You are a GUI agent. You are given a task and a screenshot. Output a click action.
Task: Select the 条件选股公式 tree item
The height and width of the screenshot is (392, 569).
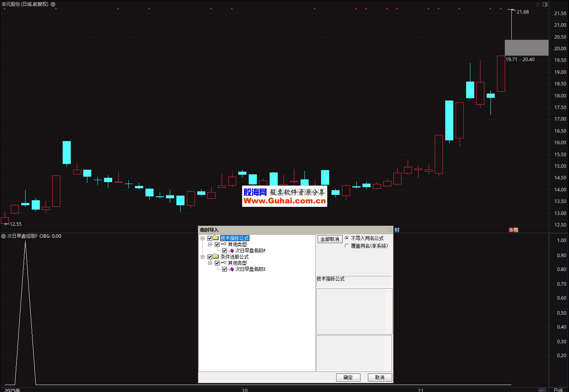click(234, 257)
